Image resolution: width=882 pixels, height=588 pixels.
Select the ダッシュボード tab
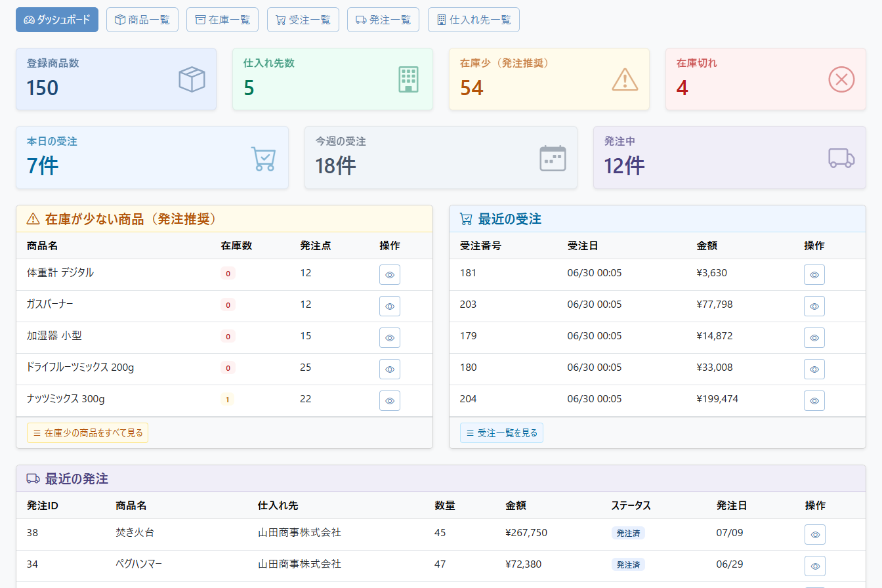(57, 20)
